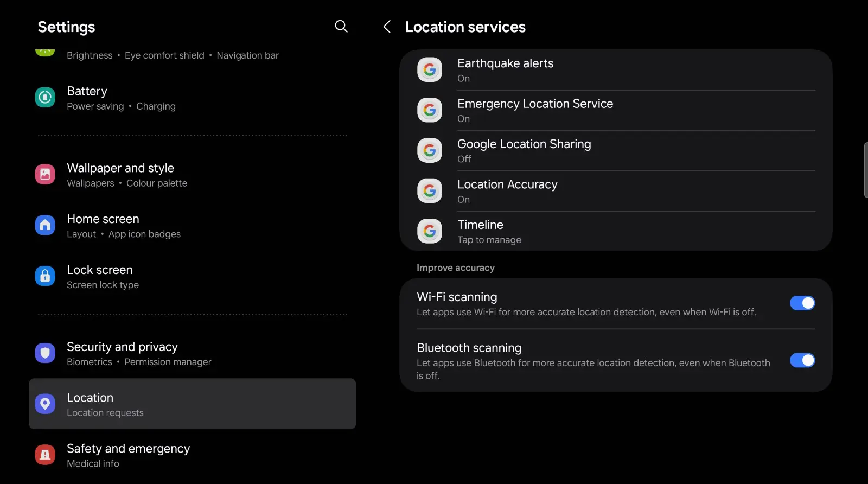
Task: Tap the Battery settings icon
Action: click(x=45, y=98)
